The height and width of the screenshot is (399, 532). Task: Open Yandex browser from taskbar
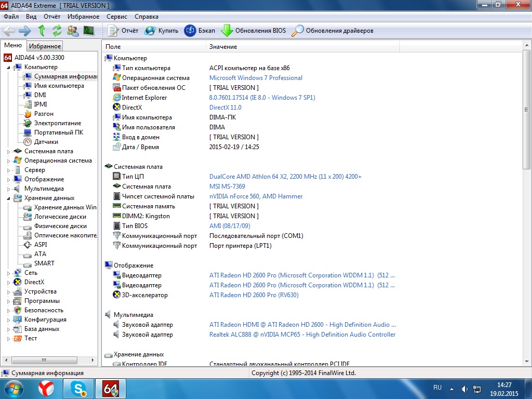coord(46,389)
